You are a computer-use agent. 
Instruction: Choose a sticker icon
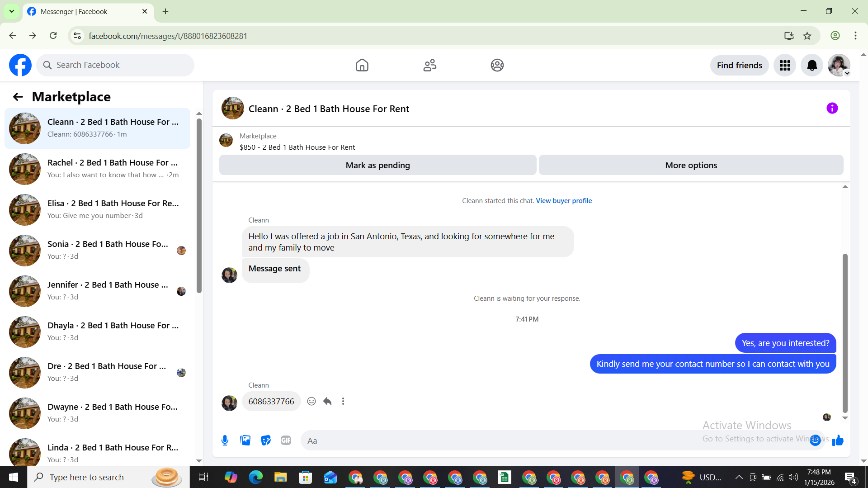(266, 440)
